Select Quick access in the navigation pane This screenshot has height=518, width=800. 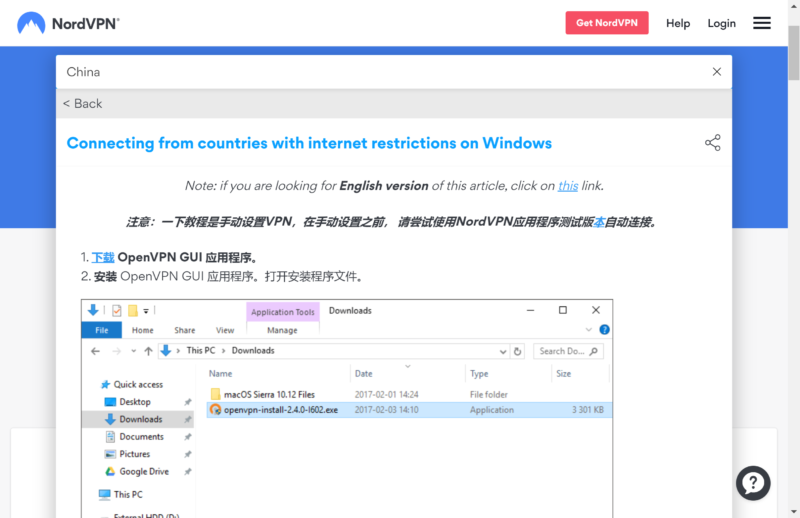[x=138, y=384]
